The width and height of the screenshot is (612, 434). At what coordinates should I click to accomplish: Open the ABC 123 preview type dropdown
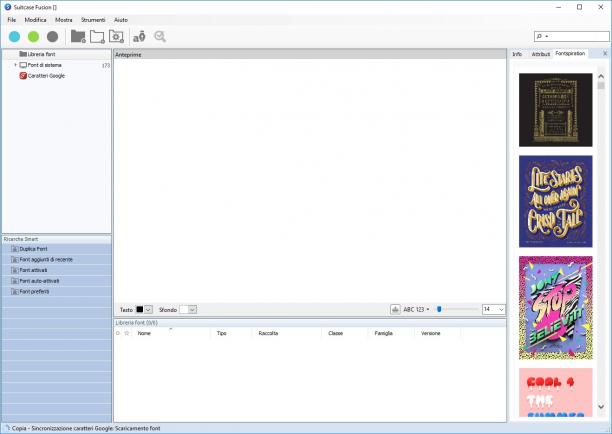tap(416, 309)
